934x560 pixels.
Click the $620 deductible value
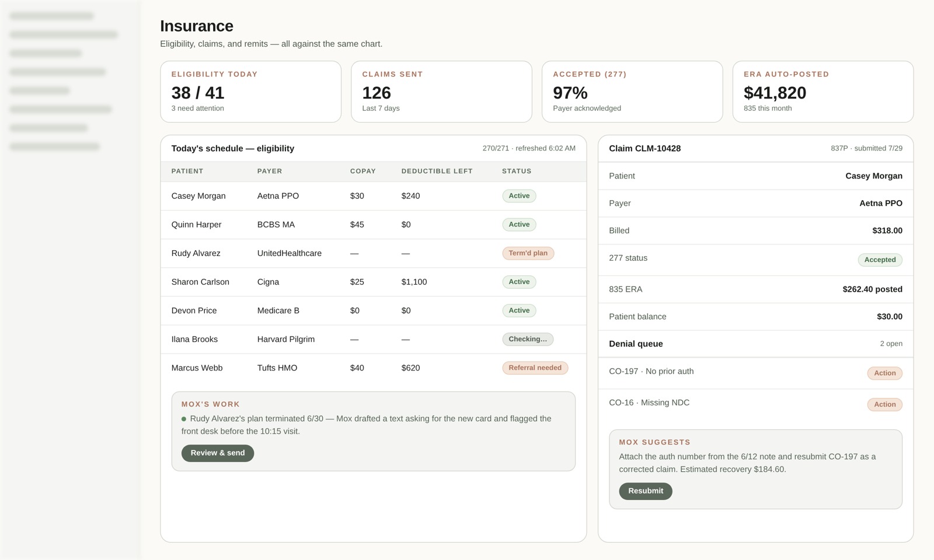[x=411, y=367]
